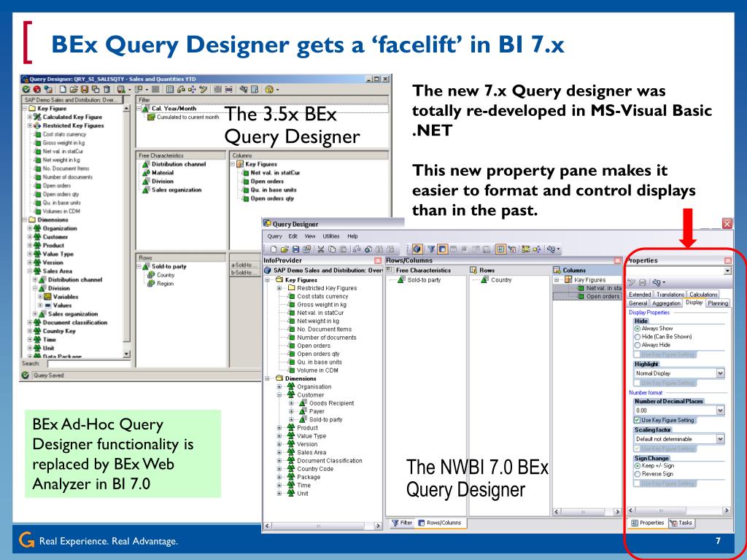The height and width of the screenshot is (560, 747).
Task: Select the Reverse Sign radio button
Action: click(x=637, y=474)
